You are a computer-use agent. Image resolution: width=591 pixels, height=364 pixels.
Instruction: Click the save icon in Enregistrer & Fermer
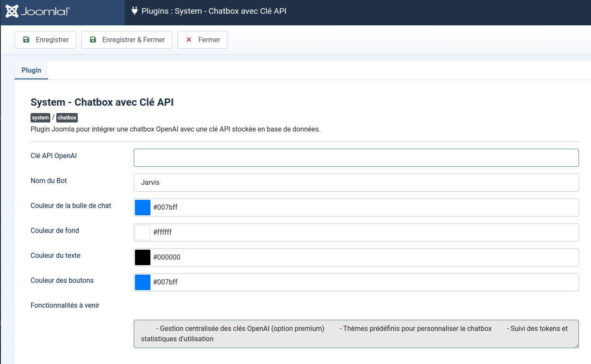93,40
